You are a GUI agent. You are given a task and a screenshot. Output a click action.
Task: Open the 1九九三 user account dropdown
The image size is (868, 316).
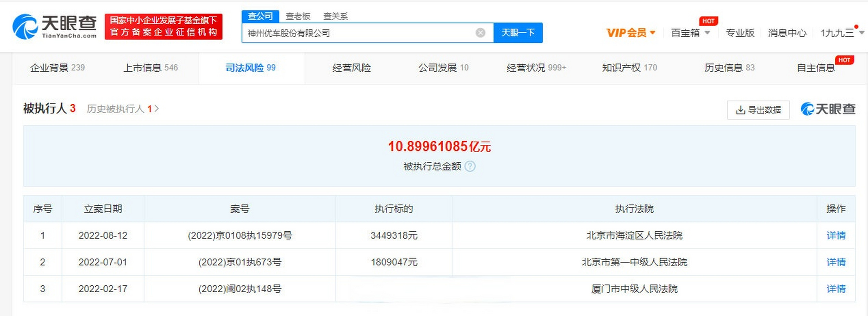[842, 33]
